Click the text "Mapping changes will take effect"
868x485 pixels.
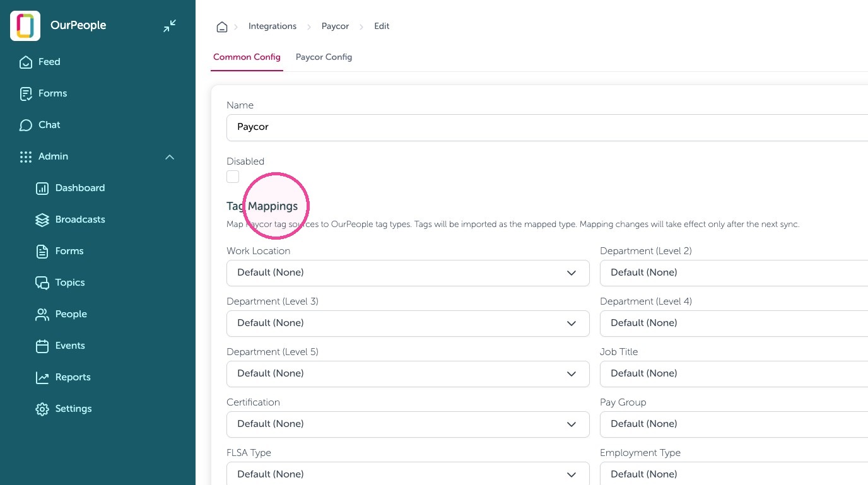tap(642, 225)
